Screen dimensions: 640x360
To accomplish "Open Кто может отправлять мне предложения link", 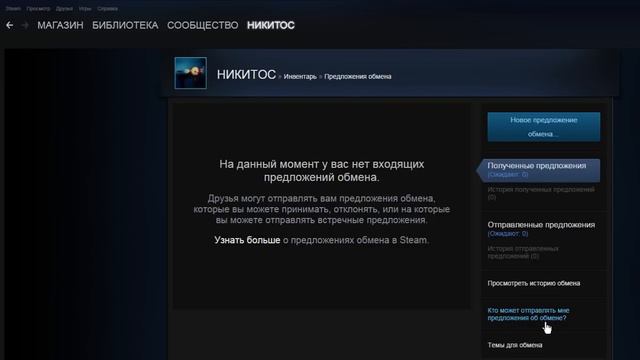I will point(528,314).
